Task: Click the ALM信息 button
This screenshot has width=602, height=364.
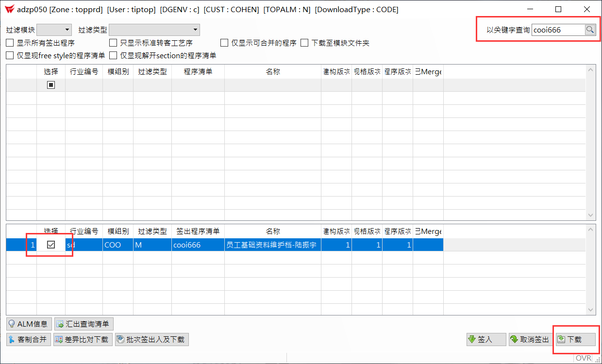Action: point(29,324)
